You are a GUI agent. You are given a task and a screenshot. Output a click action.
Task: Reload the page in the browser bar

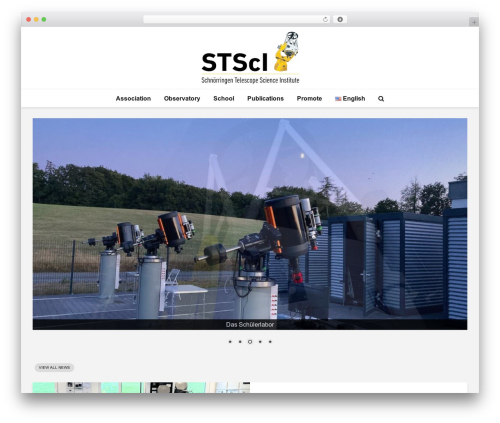[325, 20]
